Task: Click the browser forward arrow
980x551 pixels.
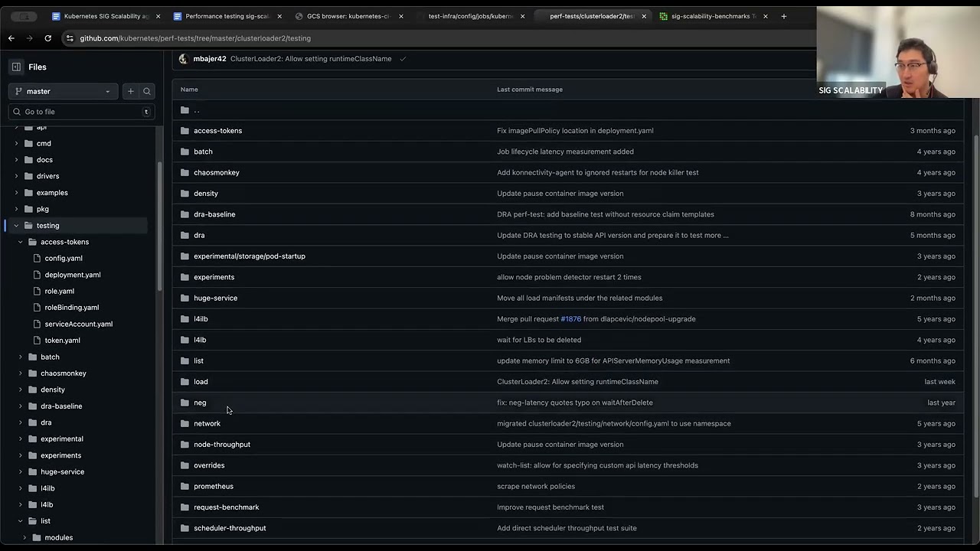Action: [x=29, y=38]
